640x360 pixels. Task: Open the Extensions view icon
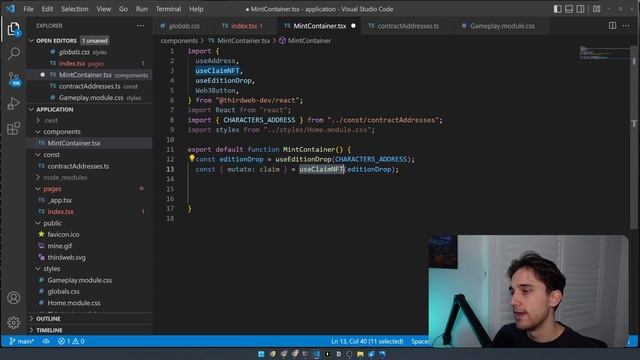13,128
